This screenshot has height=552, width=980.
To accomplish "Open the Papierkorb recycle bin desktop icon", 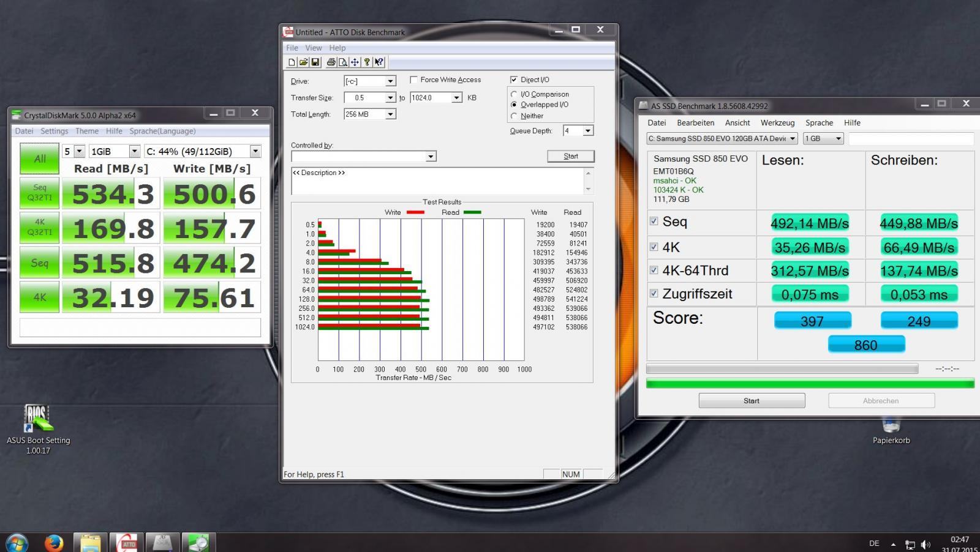I will pos(891,430).
